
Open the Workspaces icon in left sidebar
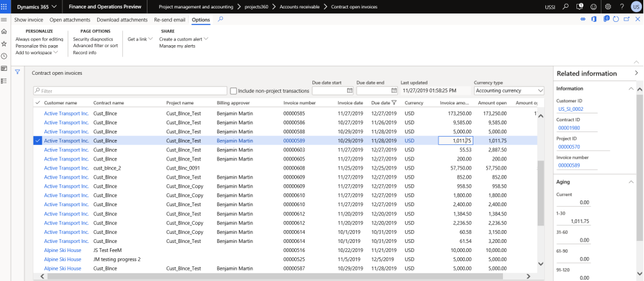[4, 68]
